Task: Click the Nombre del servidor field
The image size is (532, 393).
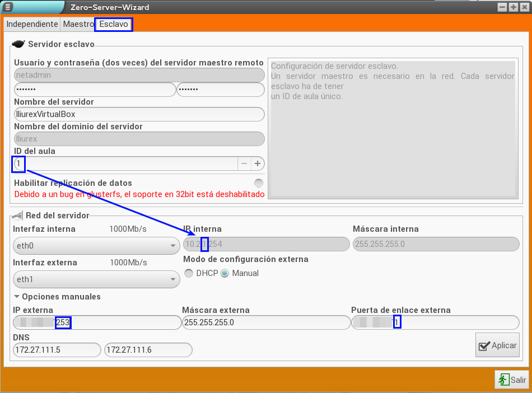Action: (x=139, y=114)
